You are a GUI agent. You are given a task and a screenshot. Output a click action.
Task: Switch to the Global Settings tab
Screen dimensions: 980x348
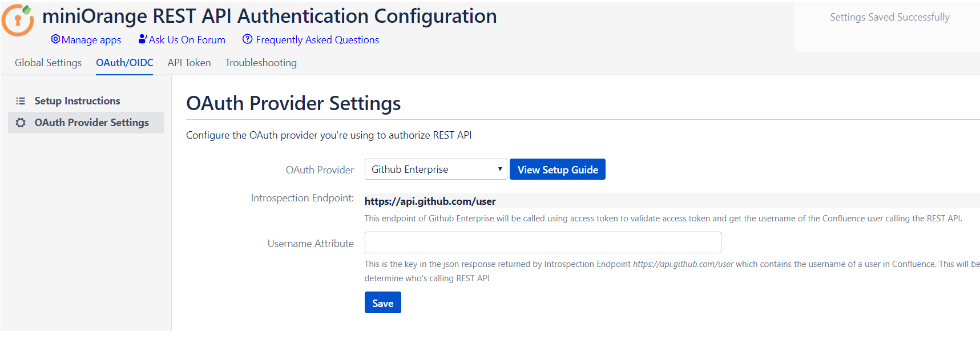point(48,63)
